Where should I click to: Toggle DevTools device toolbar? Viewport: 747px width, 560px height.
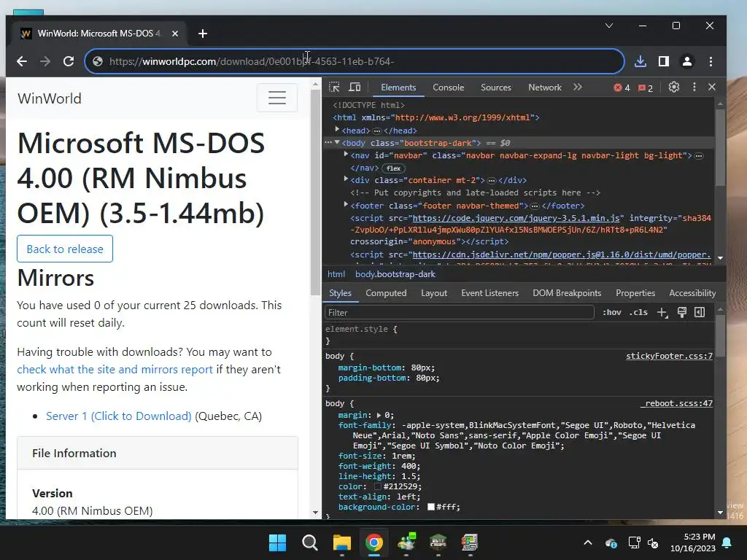(355, 87)
